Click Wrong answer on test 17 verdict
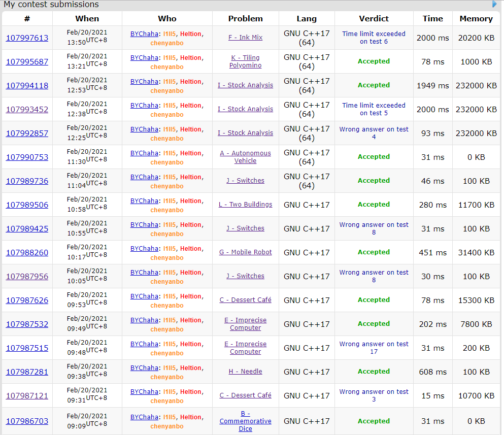 coord(374,348)
